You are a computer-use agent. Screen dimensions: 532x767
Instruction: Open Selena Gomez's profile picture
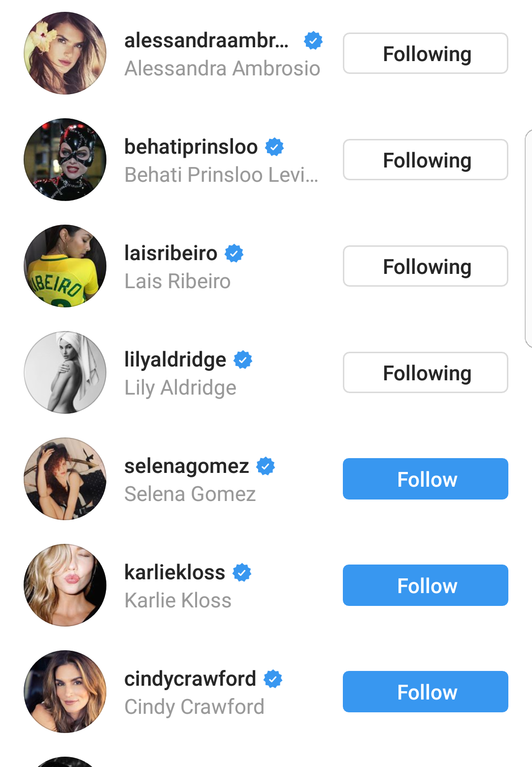coord(65,478)
